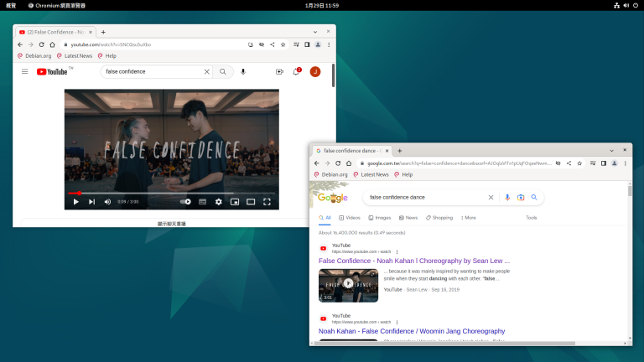Mute the YouTube video volume
644x362 pixels.
click(x=107, y=202)
